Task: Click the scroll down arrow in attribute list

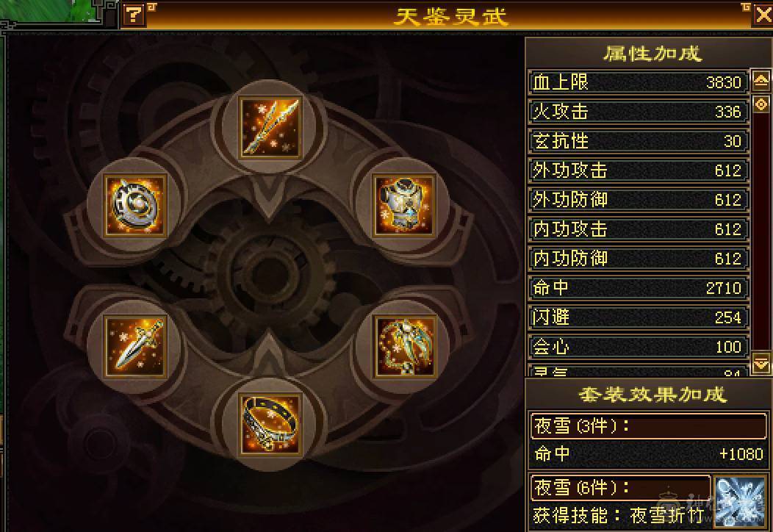Action: point(761,364)
